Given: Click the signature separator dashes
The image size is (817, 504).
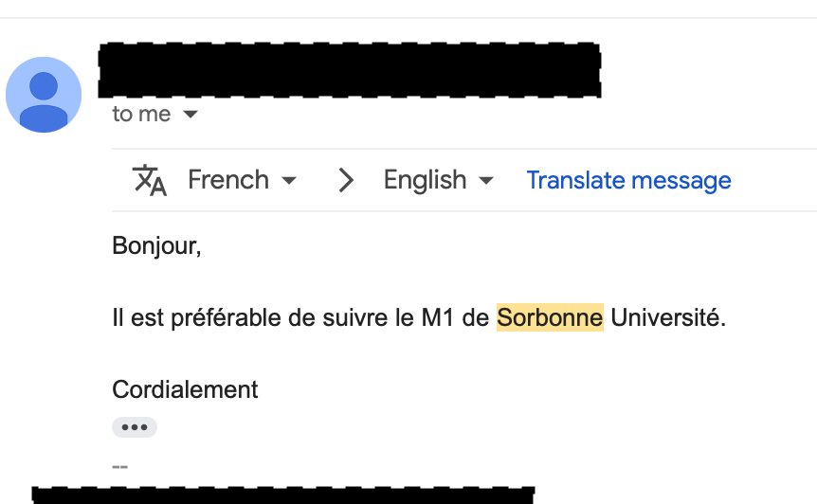Looking at the screenshot, I should point(119,465).
